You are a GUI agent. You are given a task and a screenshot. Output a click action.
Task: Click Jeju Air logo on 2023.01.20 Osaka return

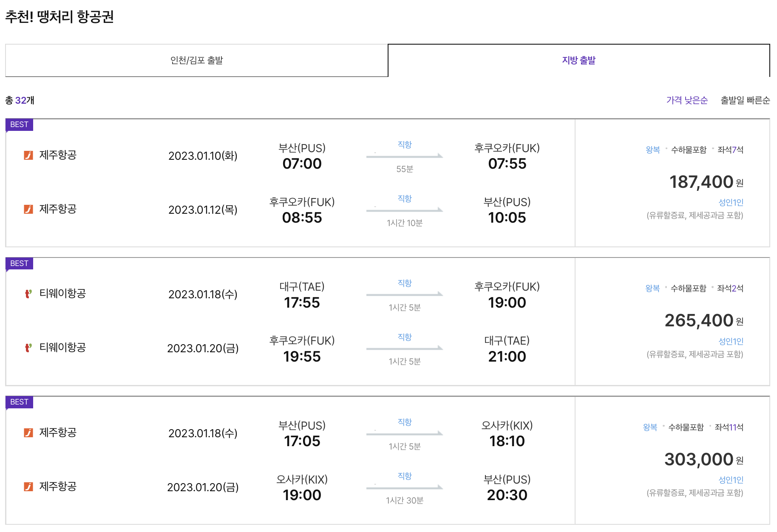pos(28,487)
